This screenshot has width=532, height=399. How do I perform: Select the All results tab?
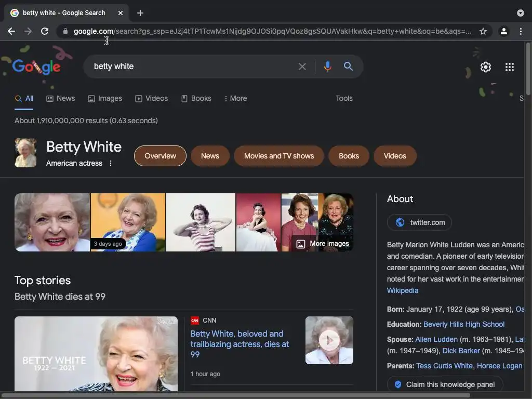coord(24,98)
